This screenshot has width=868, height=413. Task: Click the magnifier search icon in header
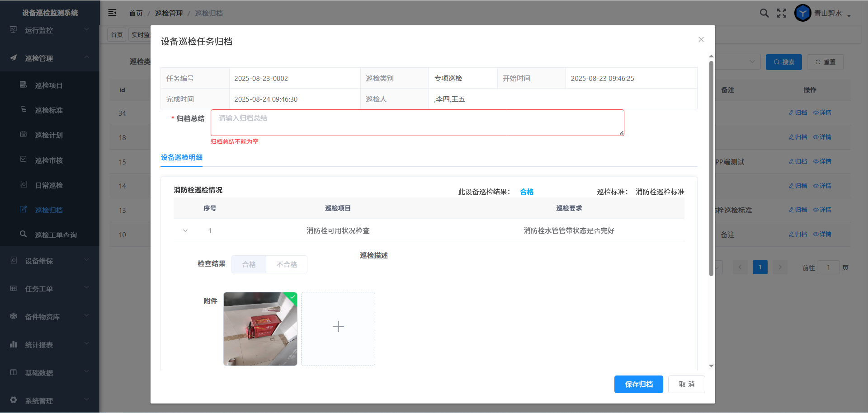[764, 13]
